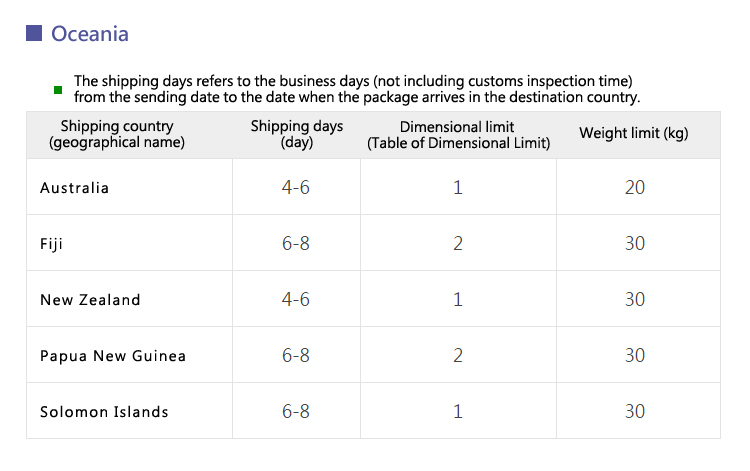
Task: Click Solomon Islands' shipping days 6-8
Action: (x=296, y=411)
